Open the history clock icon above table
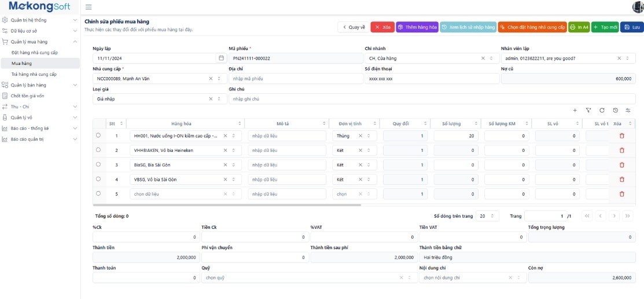This screenshot has height=299, width=644. pos(615,110)
